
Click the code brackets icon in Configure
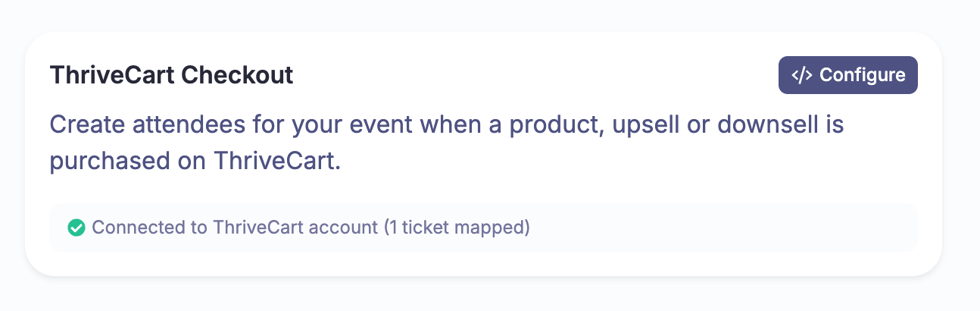[802, 75]
